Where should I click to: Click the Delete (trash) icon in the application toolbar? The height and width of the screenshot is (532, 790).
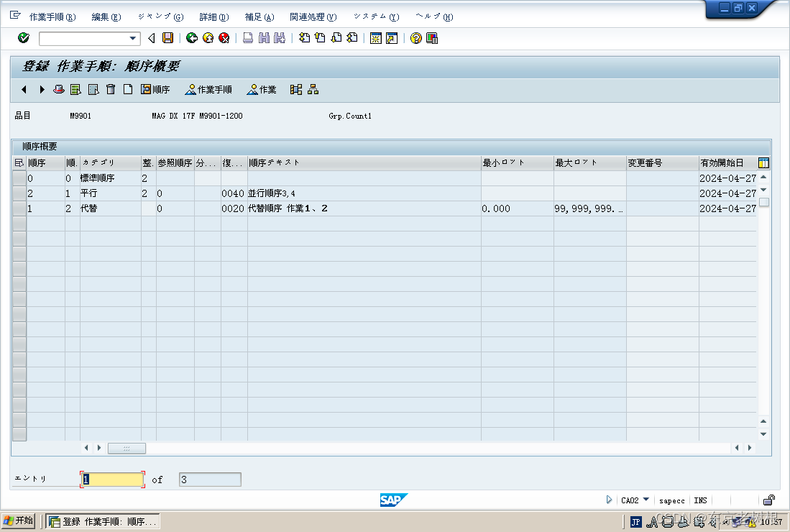[110, 89]
